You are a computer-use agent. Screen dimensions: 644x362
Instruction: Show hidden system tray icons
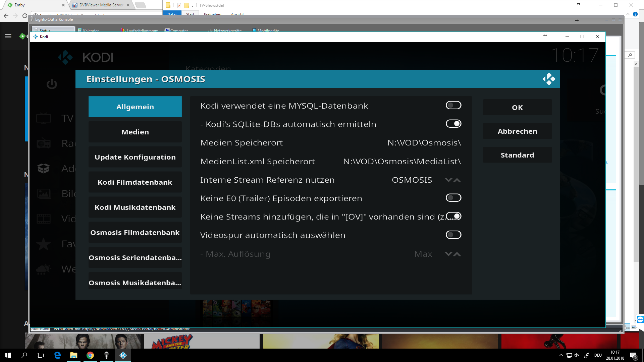[561, 355]
